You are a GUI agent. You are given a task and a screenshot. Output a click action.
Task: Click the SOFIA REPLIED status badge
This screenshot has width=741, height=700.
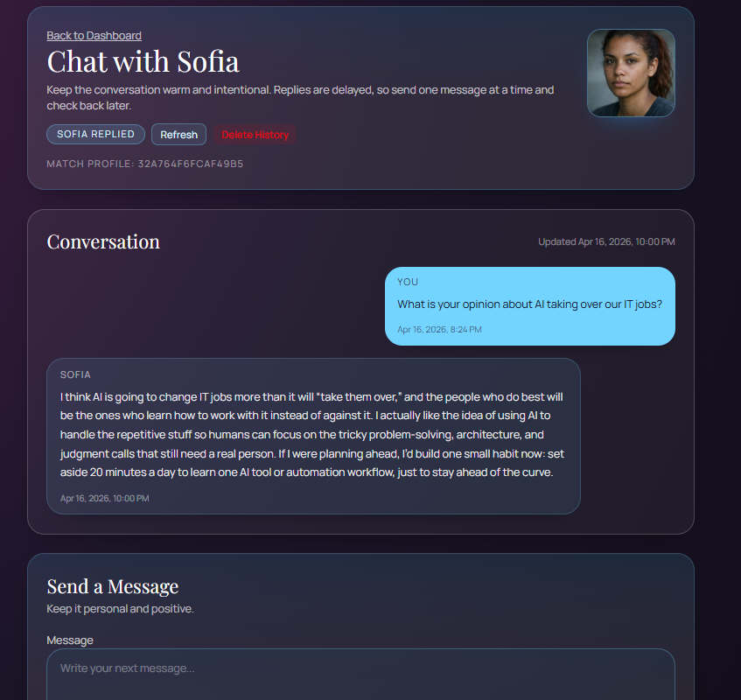pos(95,134)
